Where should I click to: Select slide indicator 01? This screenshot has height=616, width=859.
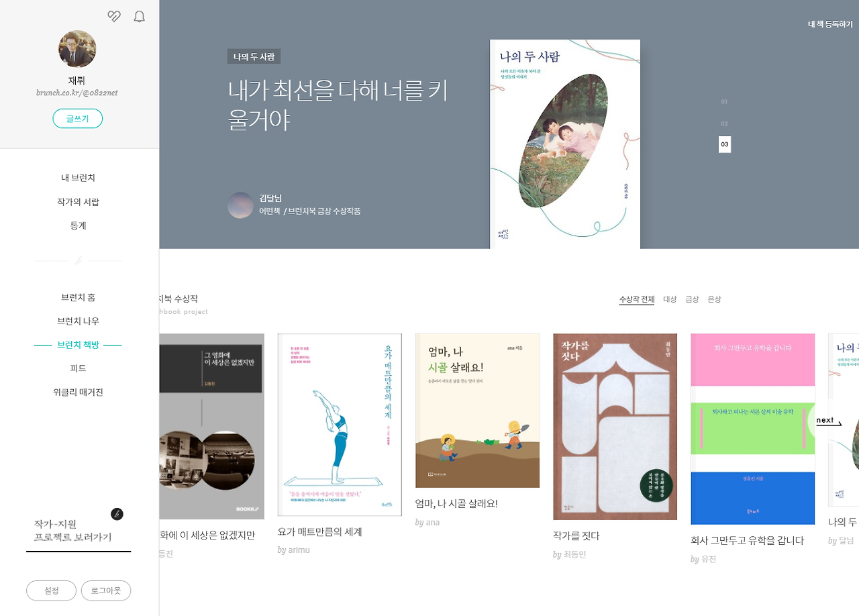coord(724,102)
